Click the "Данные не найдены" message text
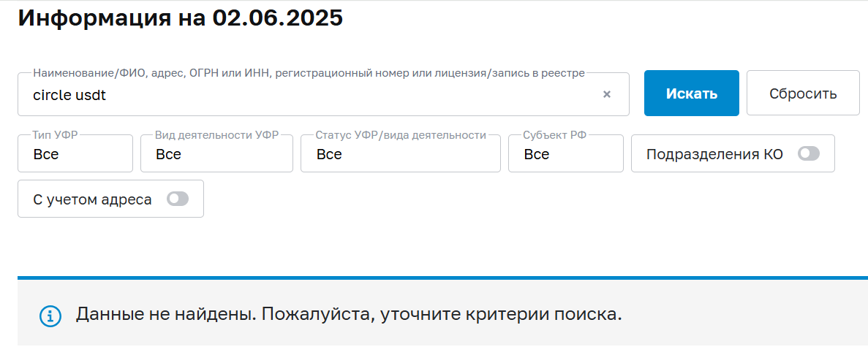The width and height of the screenshot is (868, 363). pyautogui.click(x=349, y=316)
